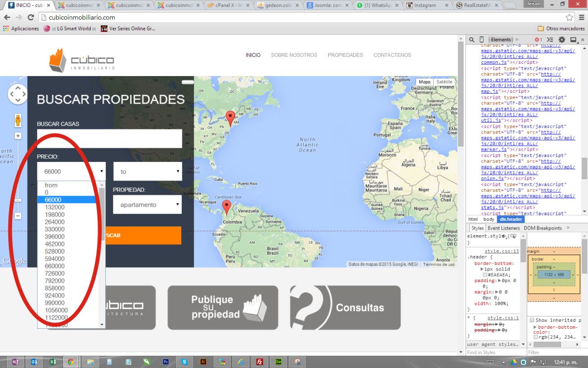Viewport: 588px width, 368px height.
Task: Zoom out with the map minus button
Action: click(x=18, y=216)
